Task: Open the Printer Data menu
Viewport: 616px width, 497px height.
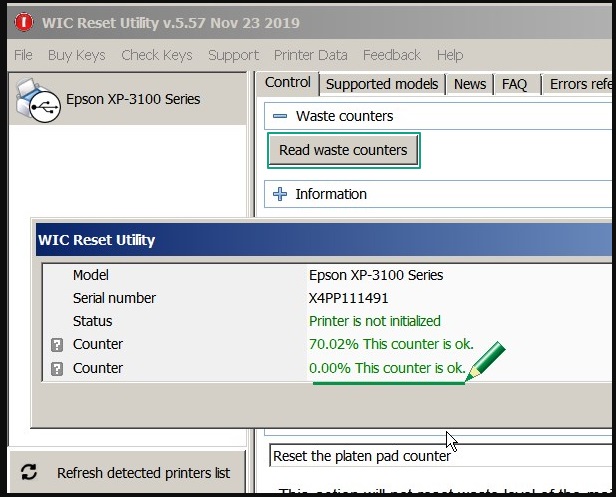Action: (x=311, y=55)
